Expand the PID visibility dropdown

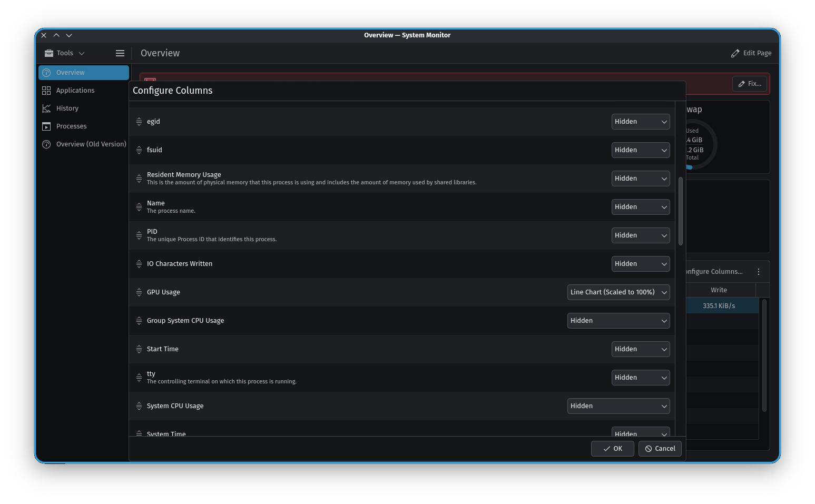(x=640, y=235)
